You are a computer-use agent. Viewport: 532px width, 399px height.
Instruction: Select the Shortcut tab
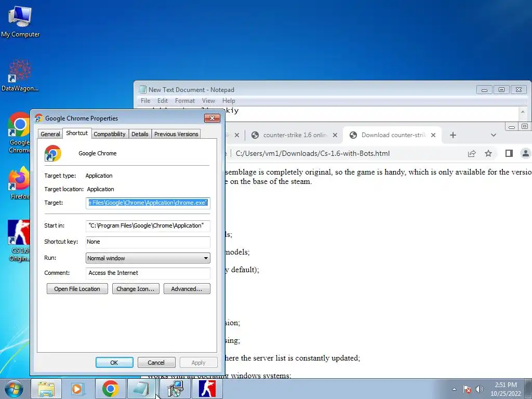pyautogui.click(x=77, y=133)
